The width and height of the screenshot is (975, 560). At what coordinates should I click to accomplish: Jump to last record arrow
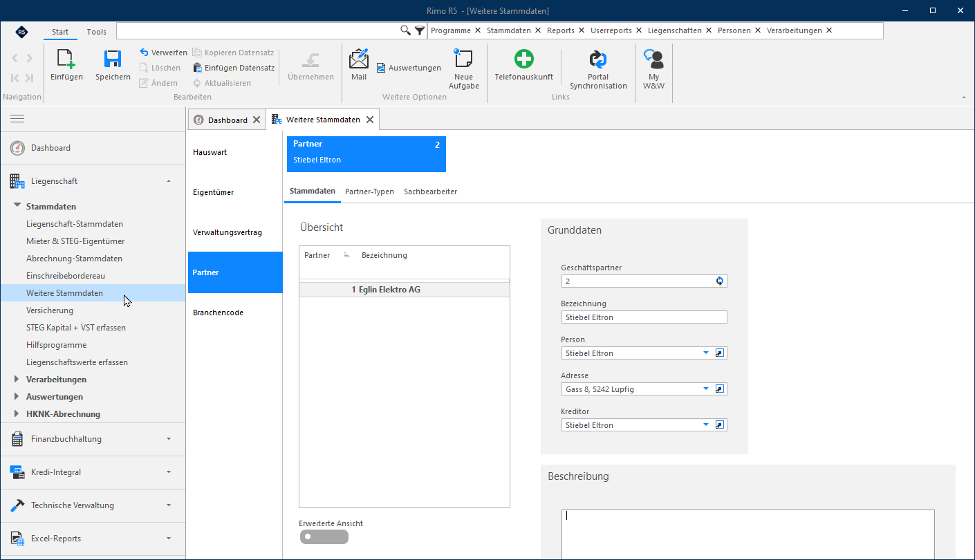click(29, 78)
